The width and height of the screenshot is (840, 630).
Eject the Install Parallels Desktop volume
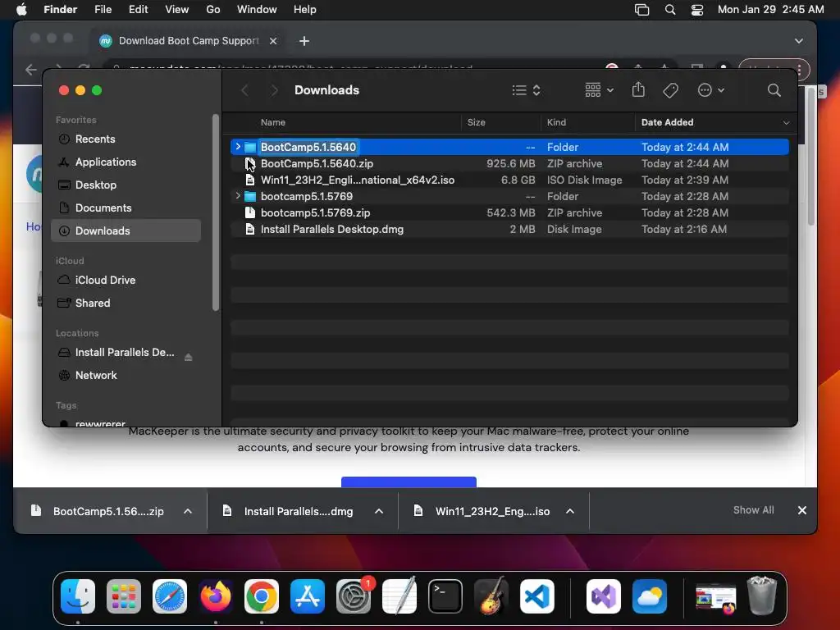[188, 357]
